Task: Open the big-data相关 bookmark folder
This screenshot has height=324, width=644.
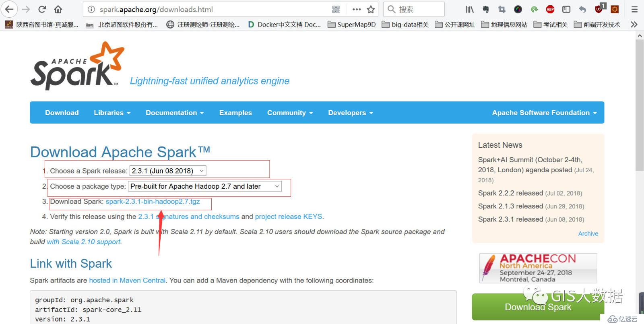Action: click(405, 25)
